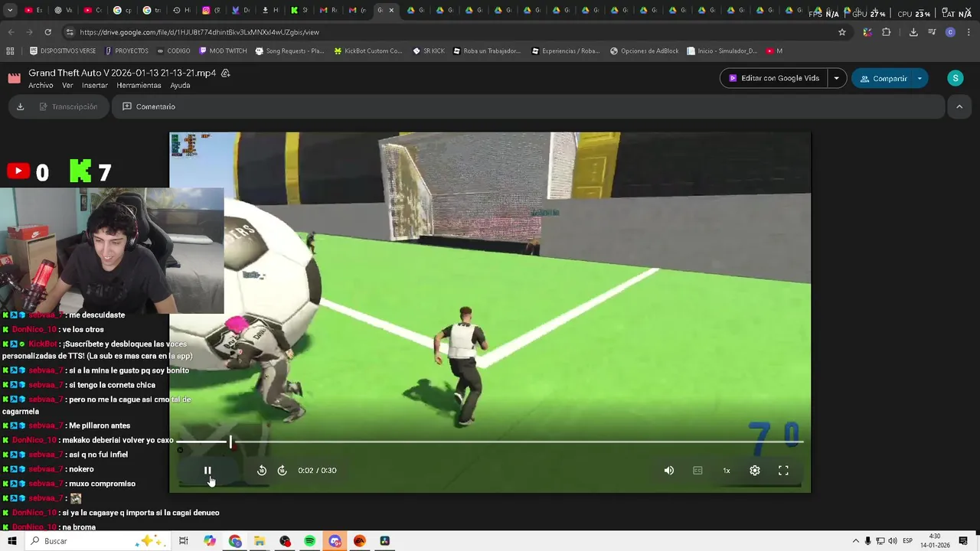This screenshot has height=551, width=980.
Task: Open Roba un Trabajador bookmark
Action: [486, 51]
